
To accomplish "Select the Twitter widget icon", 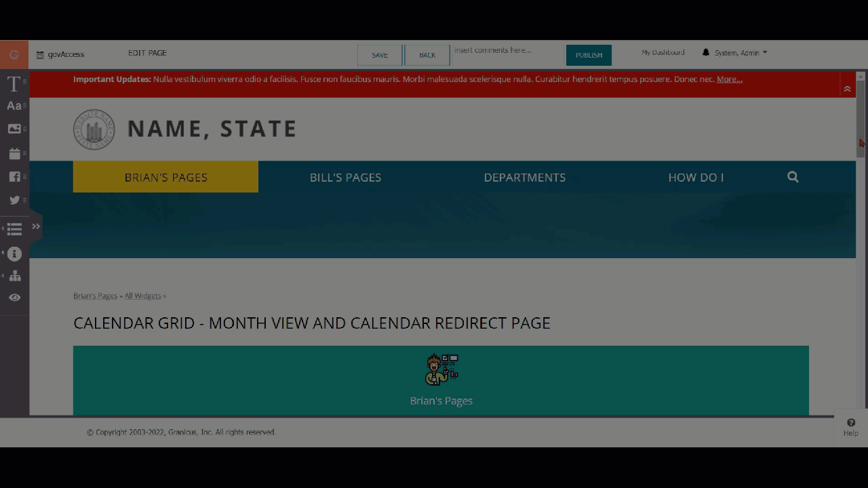I will 14,200.
